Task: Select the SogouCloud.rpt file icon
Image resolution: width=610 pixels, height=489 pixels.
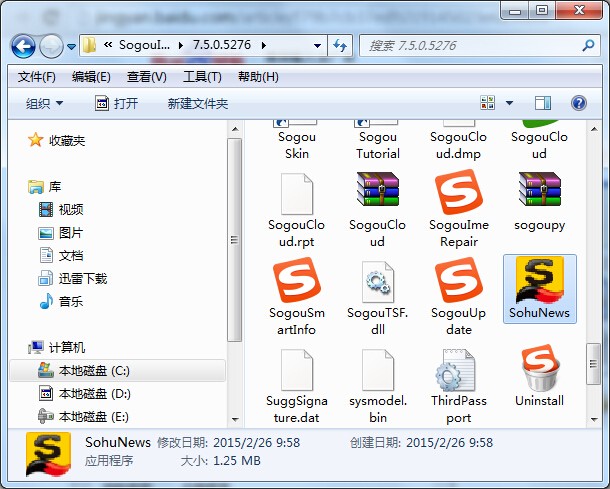Action: 297,194
